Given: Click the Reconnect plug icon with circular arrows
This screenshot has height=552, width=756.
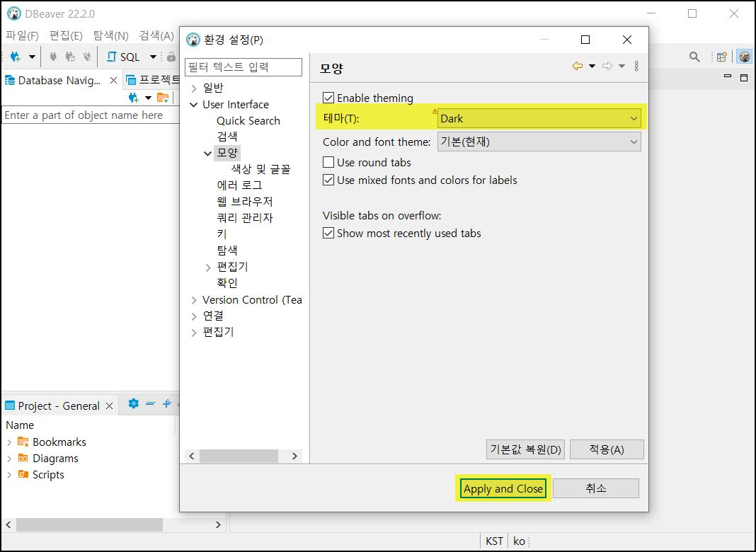Looking at the screenshot, I should tap(70, 57).
